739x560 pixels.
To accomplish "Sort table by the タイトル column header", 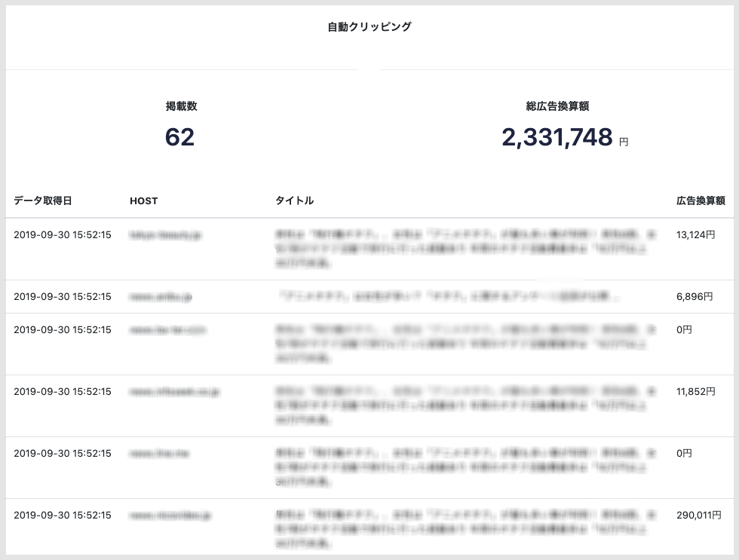I will click(x=295, y=200).
